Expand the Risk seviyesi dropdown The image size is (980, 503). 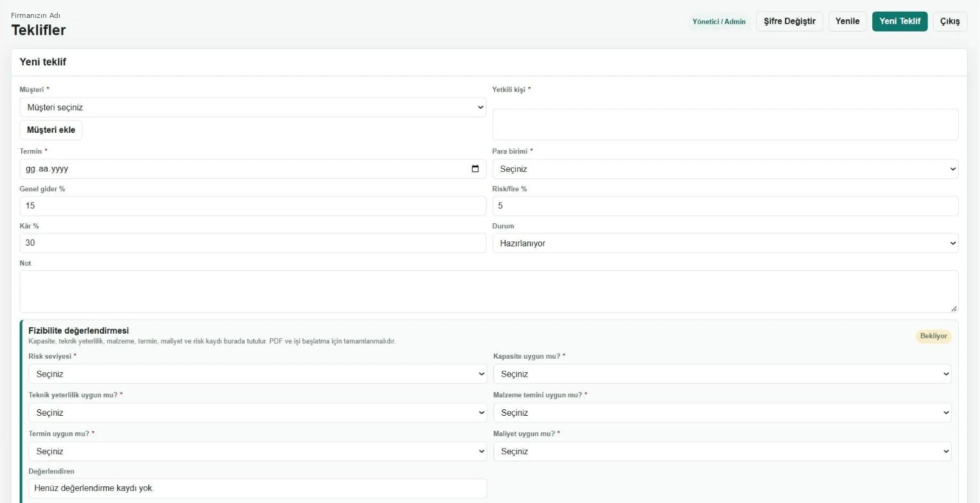(x=257, y=374)
